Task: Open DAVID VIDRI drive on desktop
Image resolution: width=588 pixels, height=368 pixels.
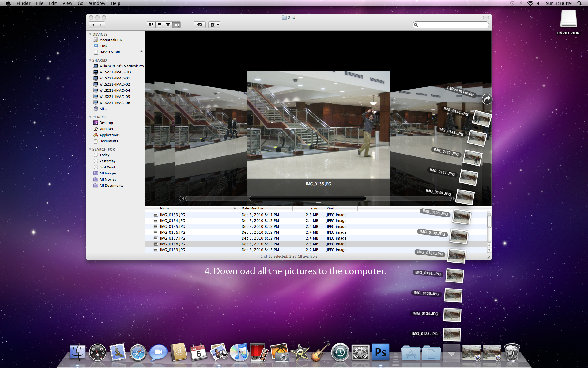Action: 568,22
